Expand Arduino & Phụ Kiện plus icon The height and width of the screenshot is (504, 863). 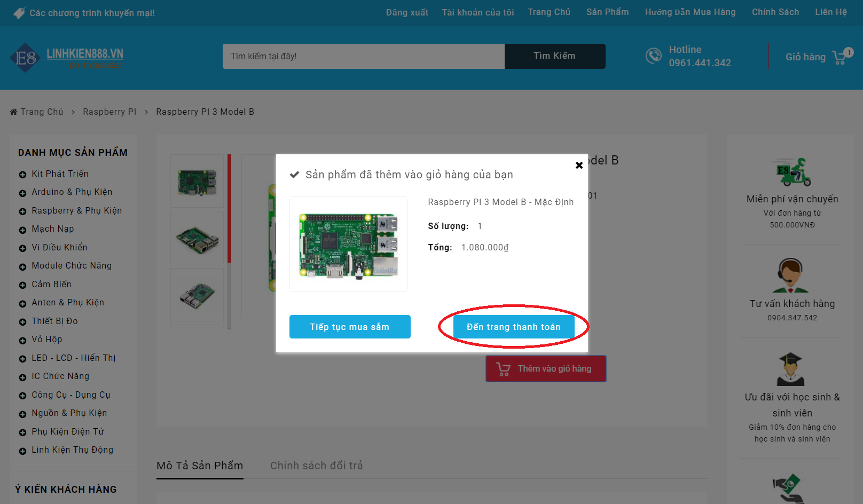coord(22,193)
